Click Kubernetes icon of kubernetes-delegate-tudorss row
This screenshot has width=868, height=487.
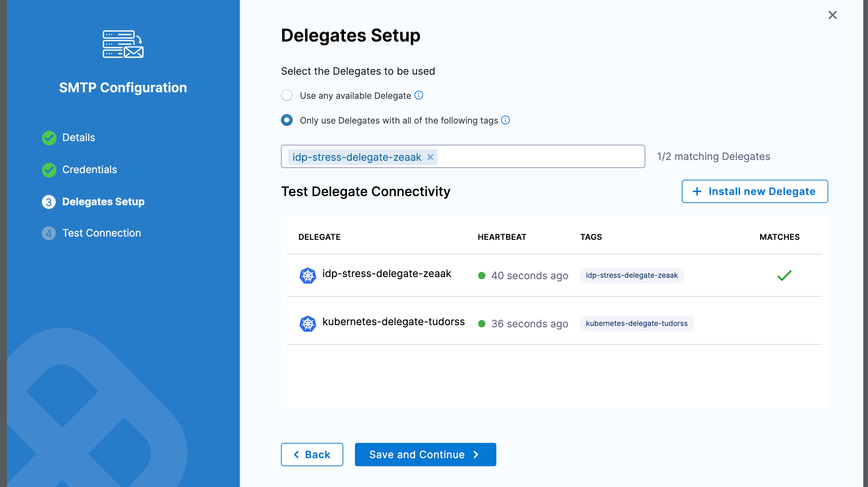(x=308, y=324)
